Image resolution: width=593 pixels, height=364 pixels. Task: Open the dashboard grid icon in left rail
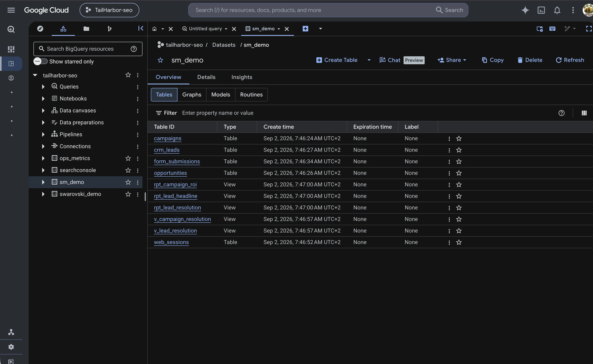click(x=11, y=49)
